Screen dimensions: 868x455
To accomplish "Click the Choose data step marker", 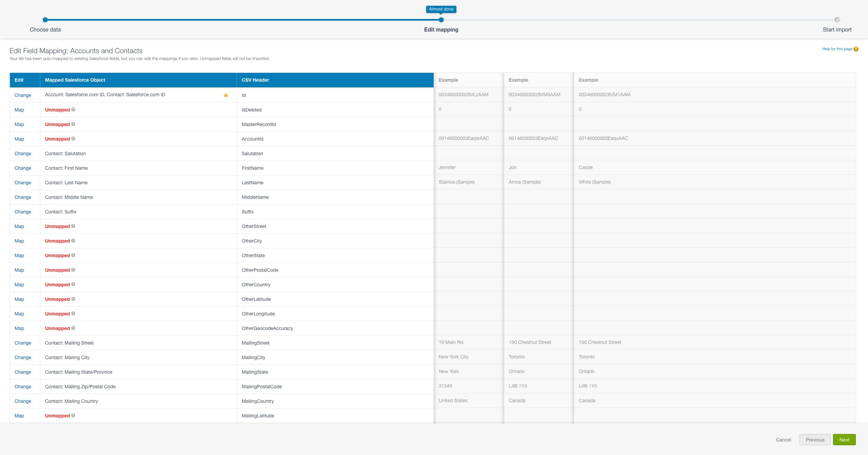I will (x=45, y=20).
